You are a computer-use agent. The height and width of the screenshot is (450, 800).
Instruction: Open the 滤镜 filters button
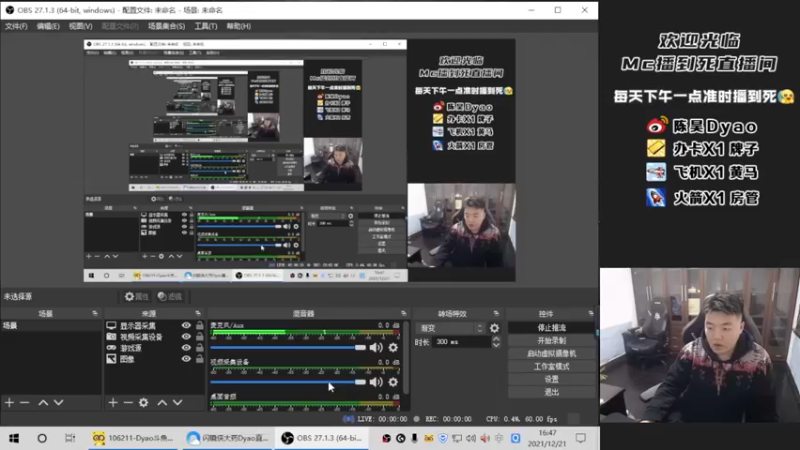pos(169,296)
